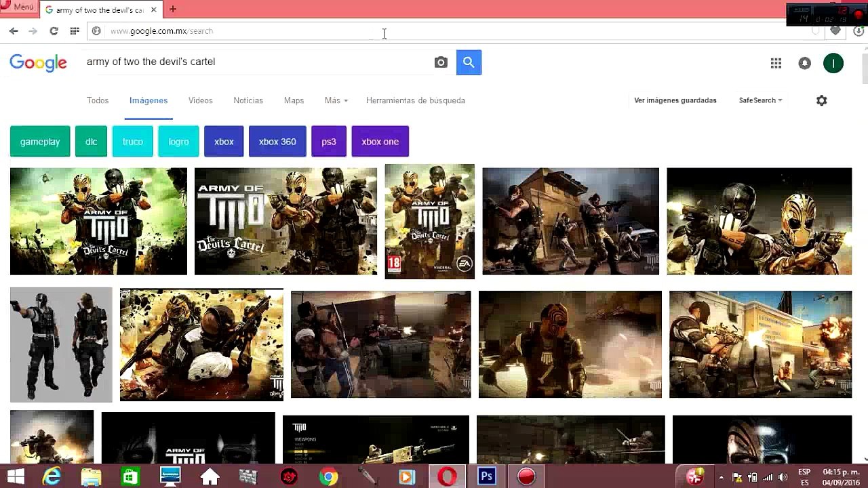Go forward to the next page
The height and width of the screenshot is (488, 868).
click(33, 31)
